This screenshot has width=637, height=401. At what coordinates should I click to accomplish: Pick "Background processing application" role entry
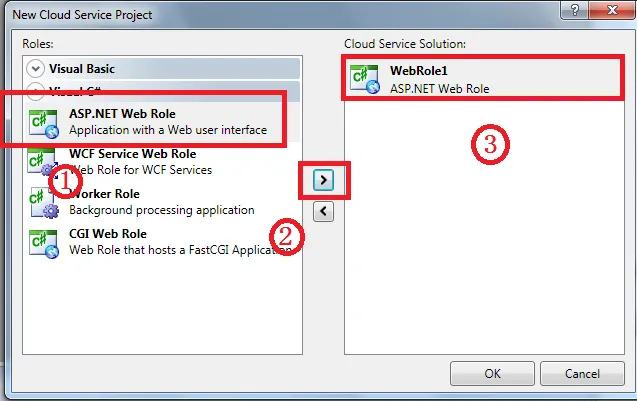point(161,210)
